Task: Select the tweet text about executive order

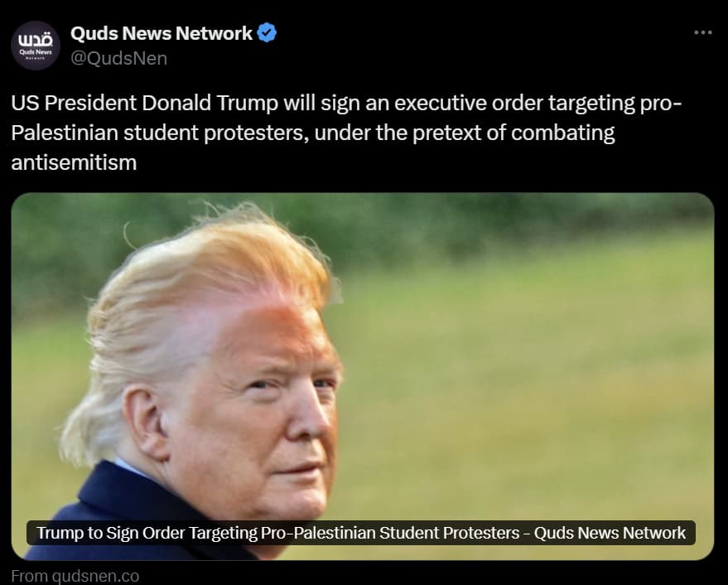Action: tap(346, 133)
